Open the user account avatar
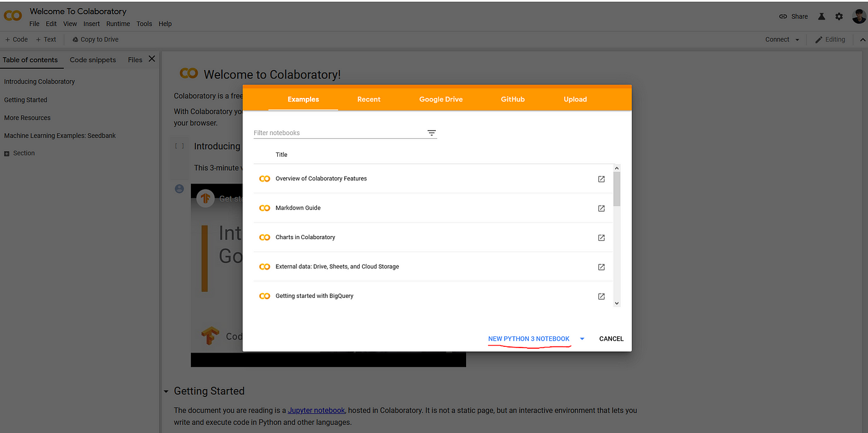This screenshot has width=868, height=433. pyautogui.click(x=859, y=16)
